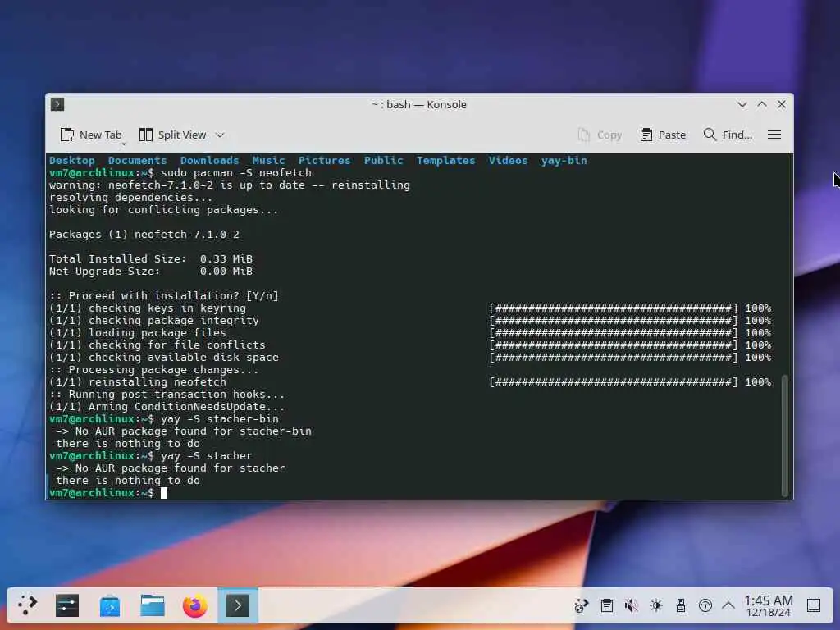Viewport: 840px width, 630px height.
Task: Click the show desktop button
Action: (x=814, y=606)
